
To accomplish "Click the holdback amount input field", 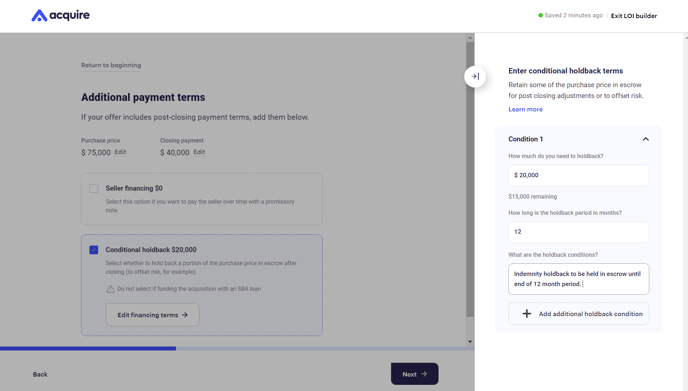I will (578, 175).
